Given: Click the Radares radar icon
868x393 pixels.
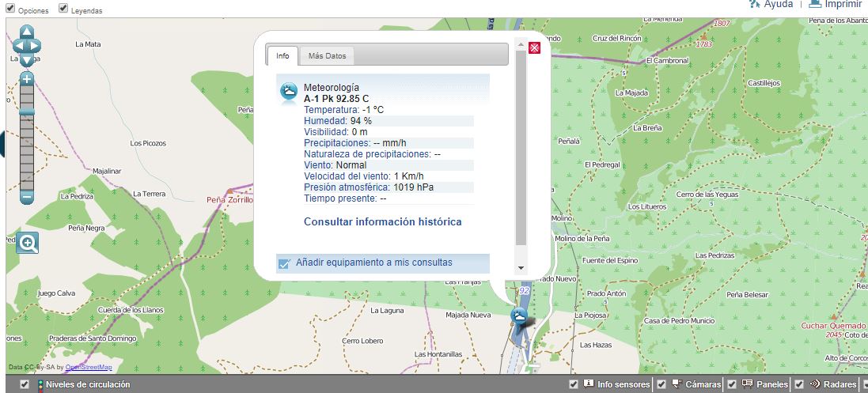Looking at the screenshot, I should [x=815, y=384].
